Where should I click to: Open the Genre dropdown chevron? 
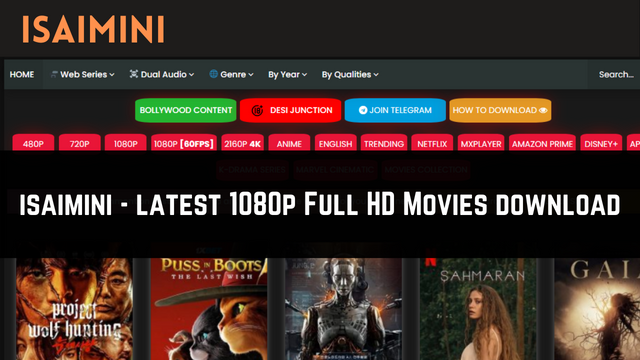pos(251,75)
